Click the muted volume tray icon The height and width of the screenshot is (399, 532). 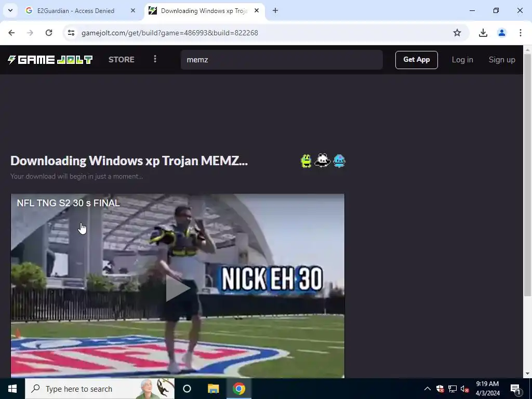coord(465,389)
